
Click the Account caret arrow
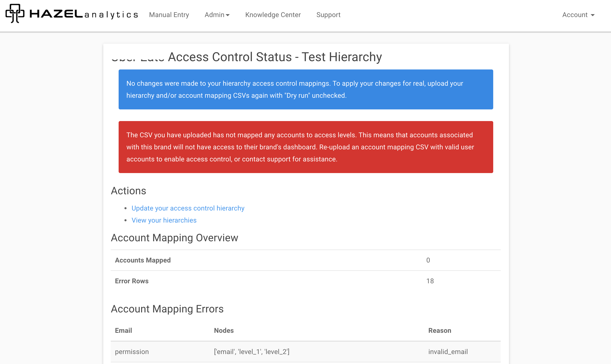(593, 15)
